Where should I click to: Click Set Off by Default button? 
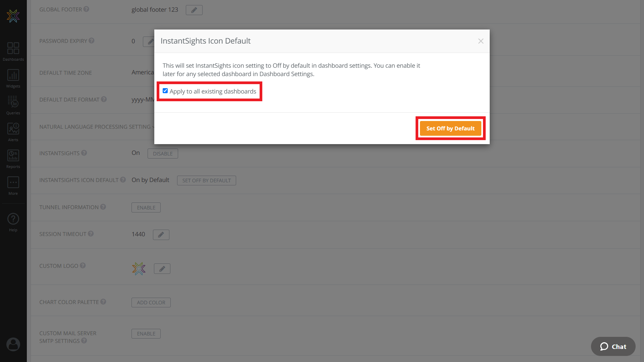[451, 128]
